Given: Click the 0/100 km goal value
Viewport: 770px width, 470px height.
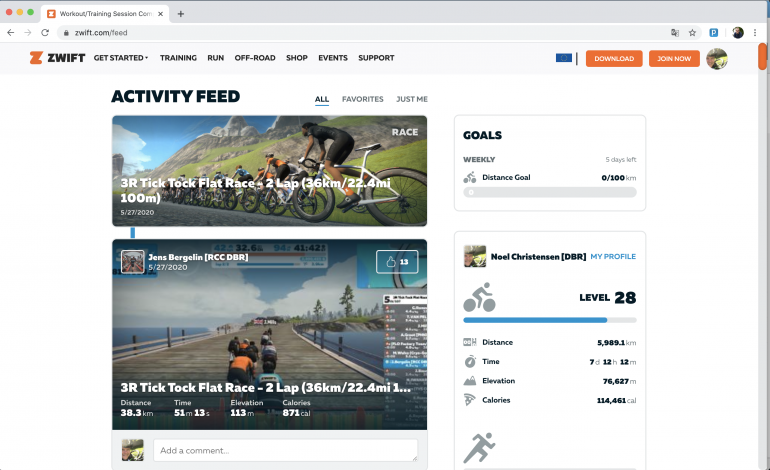Looking at the screenshot, I should tap(619, 178).
